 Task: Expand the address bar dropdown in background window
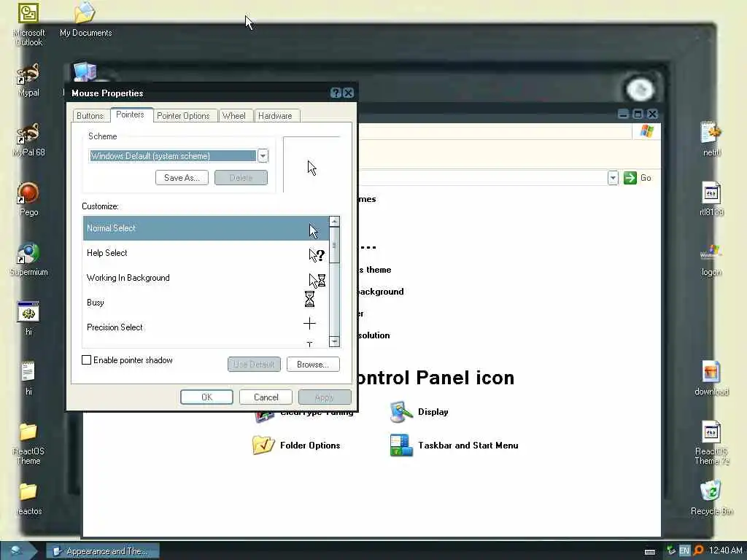click(613, 178)
